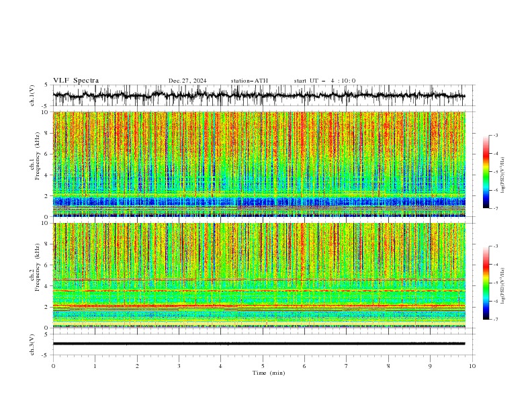Click the "6" tick on ch.1 frequency axis
The image size is (532, 411).
pos(48,154)
